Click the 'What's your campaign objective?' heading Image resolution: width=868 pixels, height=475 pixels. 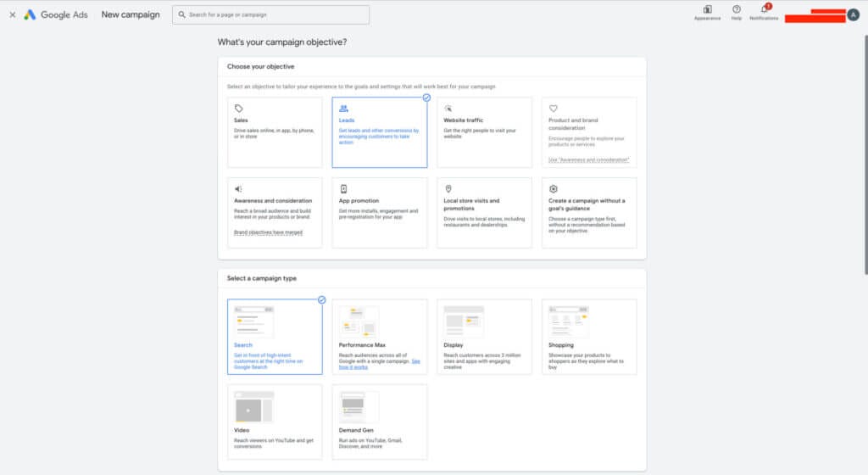(282, 42)
